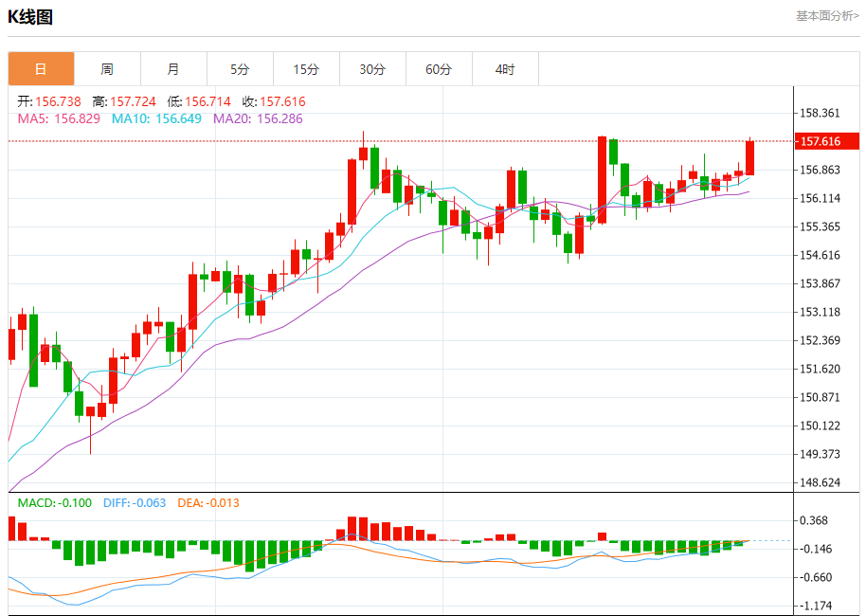Click the MACD: -0.100 indicator label

click(x=55, y=503)
